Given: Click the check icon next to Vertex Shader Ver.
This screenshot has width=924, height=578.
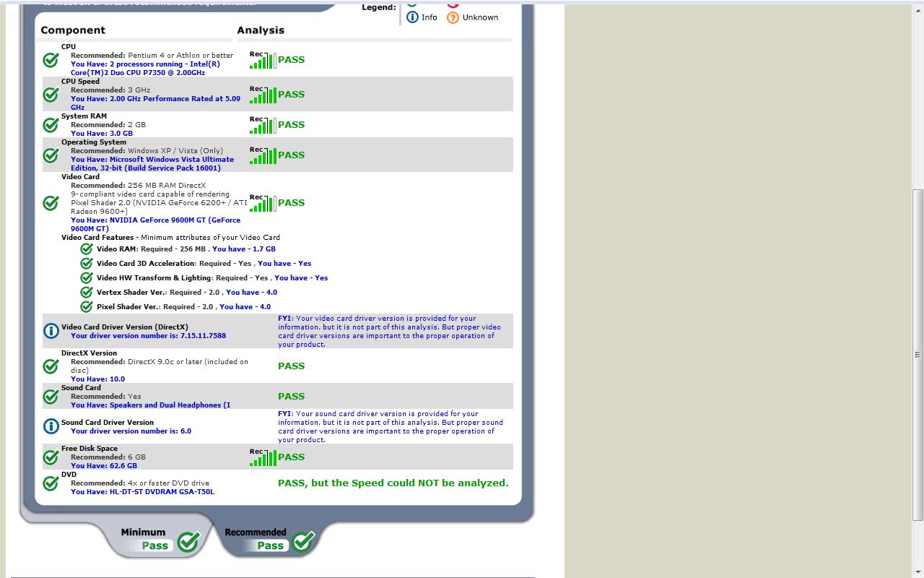Looking at the screenshot, I should [x=87, y=293].
